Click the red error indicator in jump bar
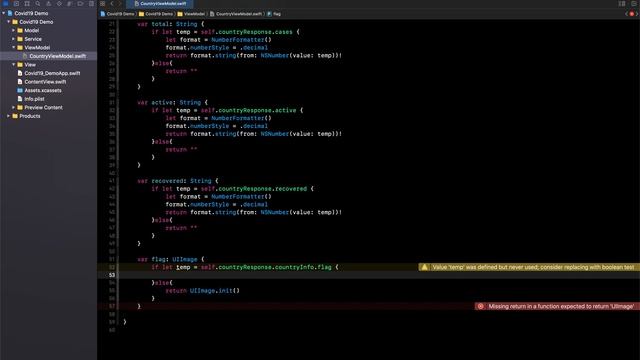 (632, 14)
